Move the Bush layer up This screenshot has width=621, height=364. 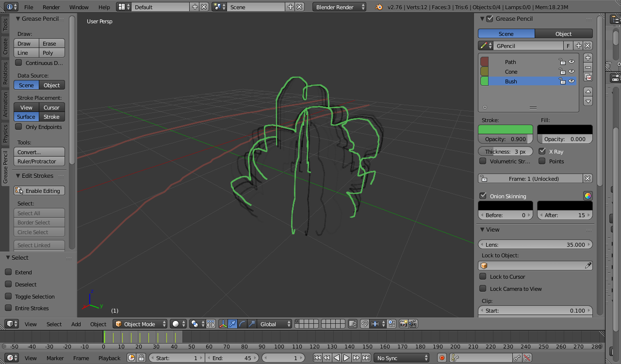[x=588, y=91]
